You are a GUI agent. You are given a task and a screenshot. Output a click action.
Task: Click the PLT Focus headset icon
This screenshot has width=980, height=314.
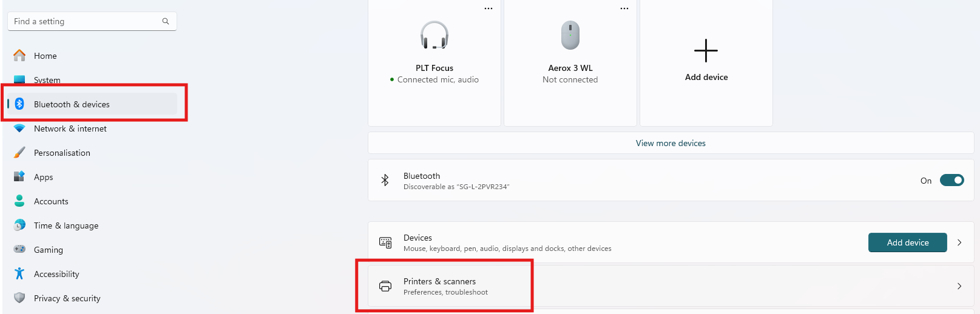pyautogui.click(x=434, y=35)
